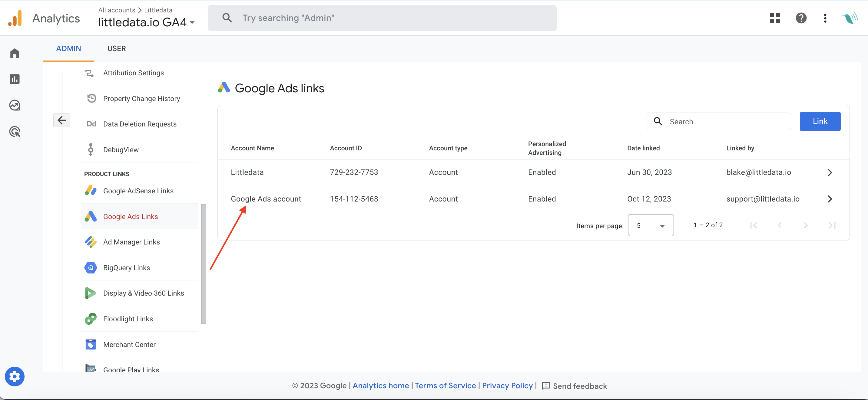Click the Data Deletion Requests Dd icon
This screenshot has width=868, height=400.
pos(91,124)
